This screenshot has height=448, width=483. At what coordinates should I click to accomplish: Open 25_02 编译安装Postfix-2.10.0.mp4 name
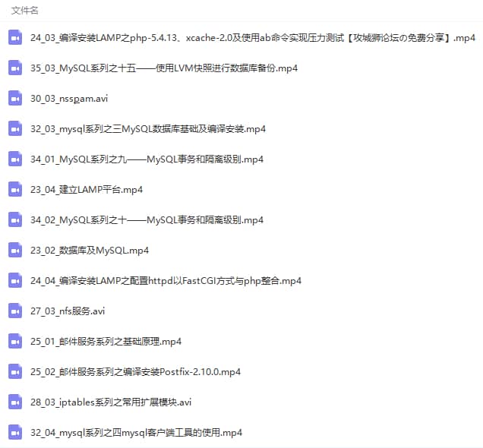point(135,372)
